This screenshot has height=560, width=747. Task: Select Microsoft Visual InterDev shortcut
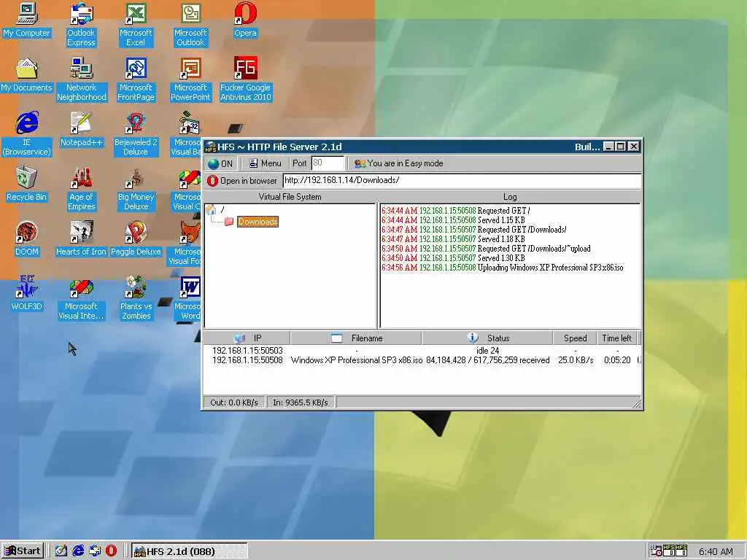pyautogui.click(x=82, y=298)
